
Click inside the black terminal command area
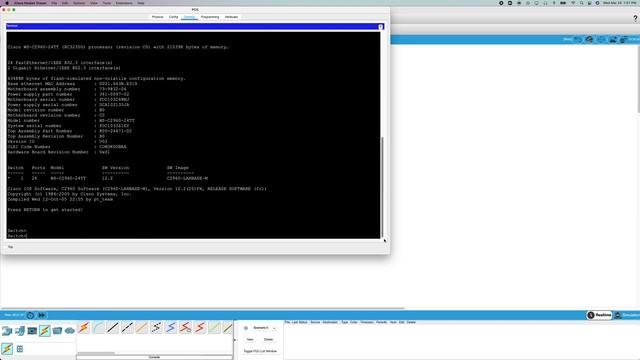(x=193, y=135)
